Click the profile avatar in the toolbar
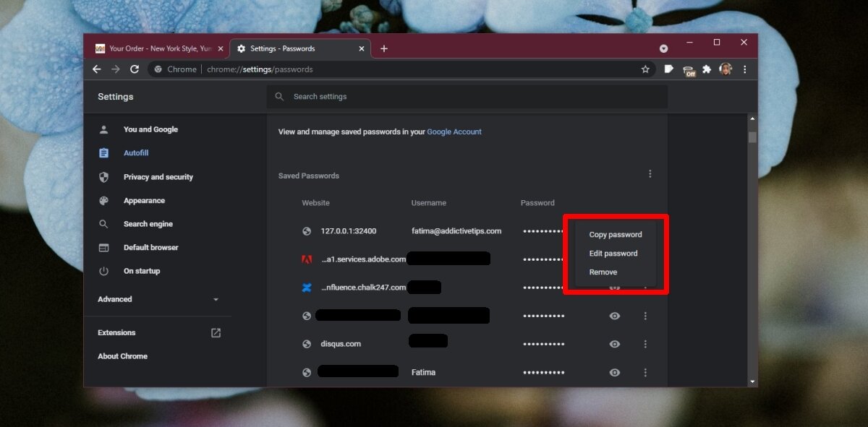 pyautogui.click(x=726, y=69)
